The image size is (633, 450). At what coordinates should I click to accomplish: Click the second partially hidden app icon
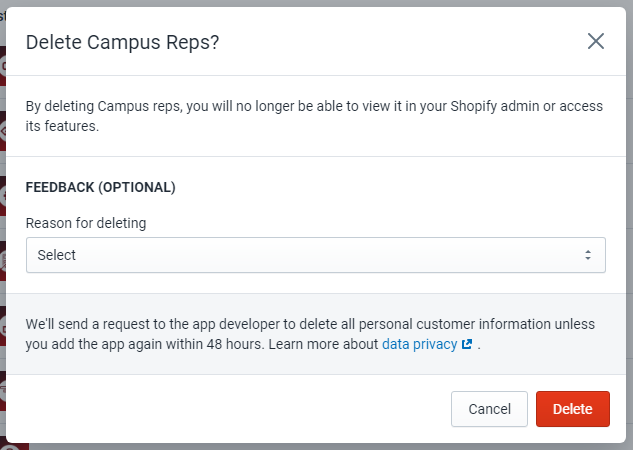tap(3, 131)
